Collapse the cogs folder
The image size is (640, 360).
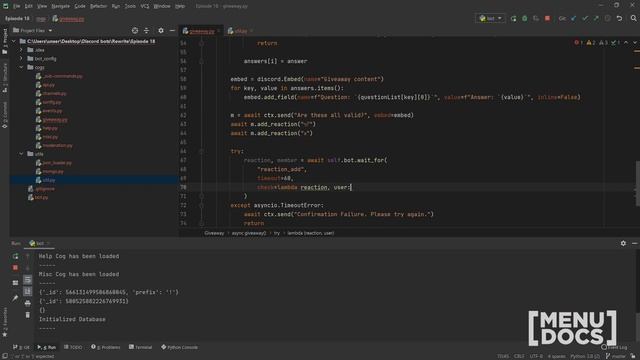[22, 67]
